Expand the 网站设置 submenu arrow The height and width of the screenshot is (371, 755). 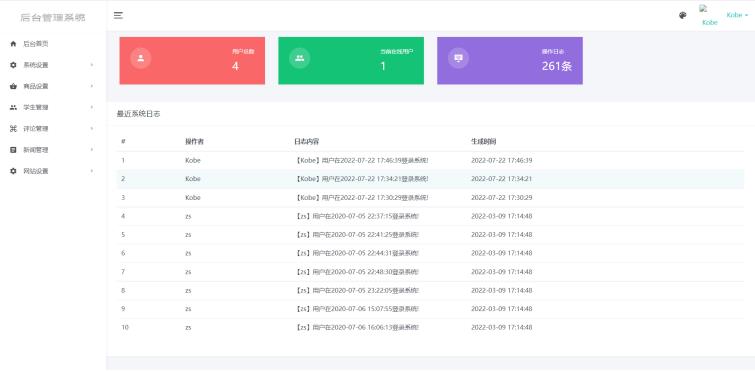pos(91,171)
